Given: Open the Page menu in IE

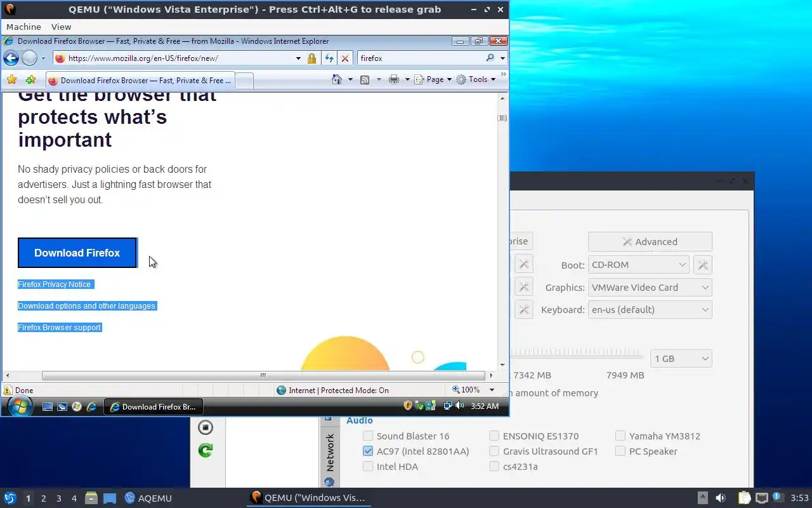Looking at the screenshot, I should pos(433,79).
